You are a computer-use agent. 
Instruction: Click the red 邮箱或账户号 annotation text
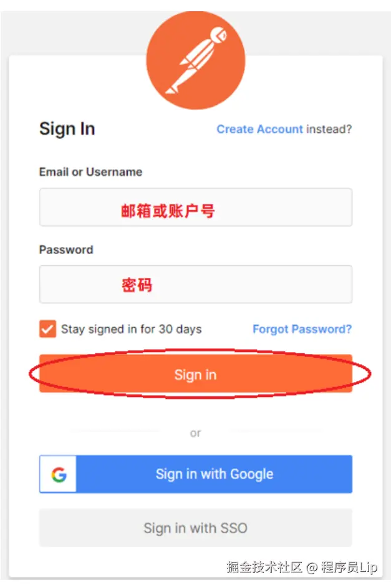tap(168, 211)
